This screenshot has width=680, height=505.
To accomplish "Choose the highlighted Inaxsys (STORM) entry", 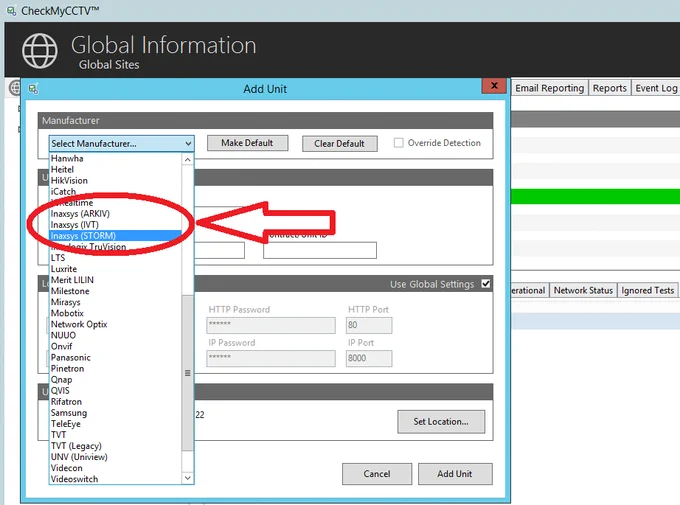I will [115, 236].
